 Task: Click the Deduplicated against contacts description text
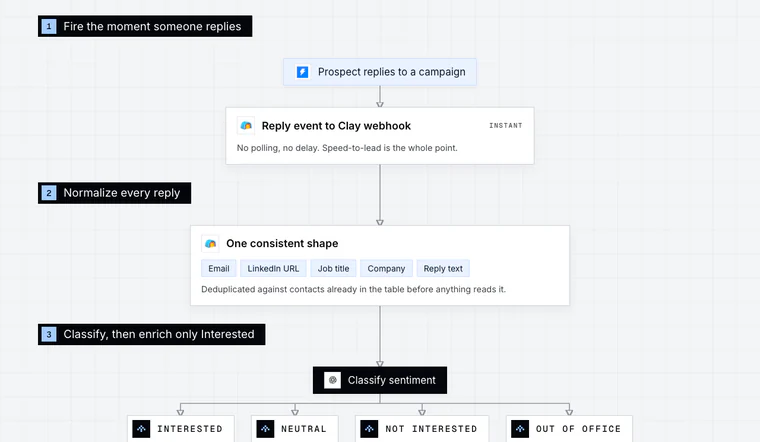coord(353,289)
